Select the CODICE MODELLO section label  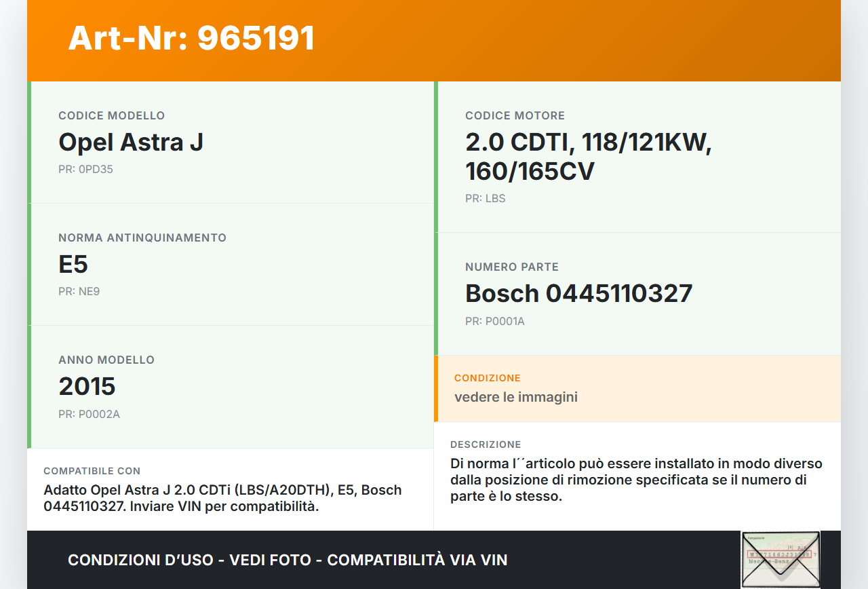coord(111,115)
